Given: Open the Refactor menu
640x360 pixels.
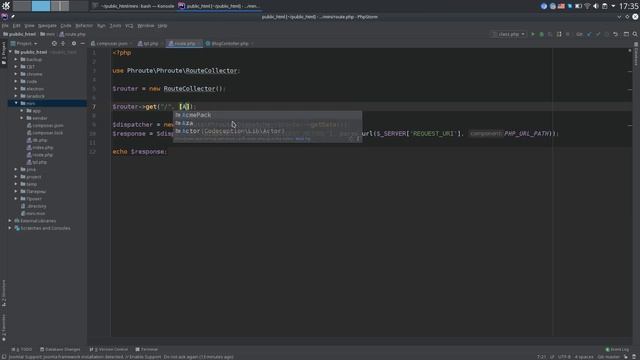Looking at the screenshot, I should pos(84,26).
